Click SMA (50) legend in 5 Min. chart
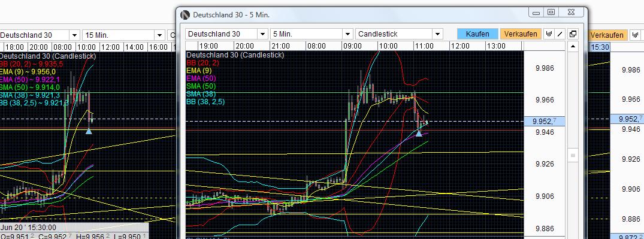Screen dimensions: 644x239 201,86
